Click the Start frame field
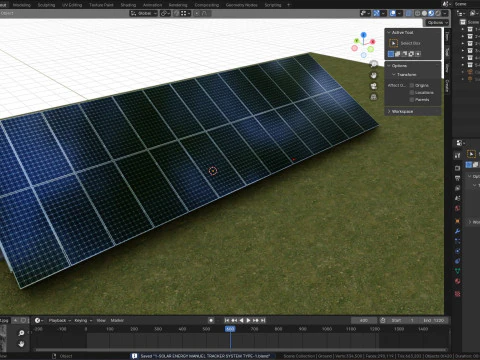This screenshot has width=480, height=360. tap(403, 320)
